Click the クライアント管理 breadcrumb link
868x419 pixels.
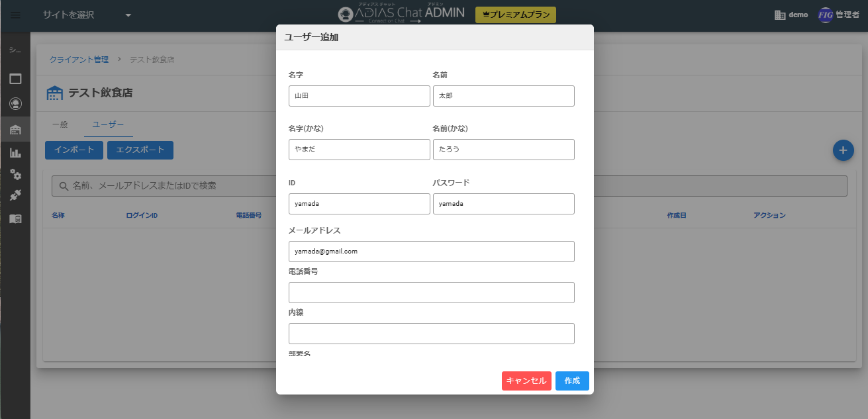79,60
